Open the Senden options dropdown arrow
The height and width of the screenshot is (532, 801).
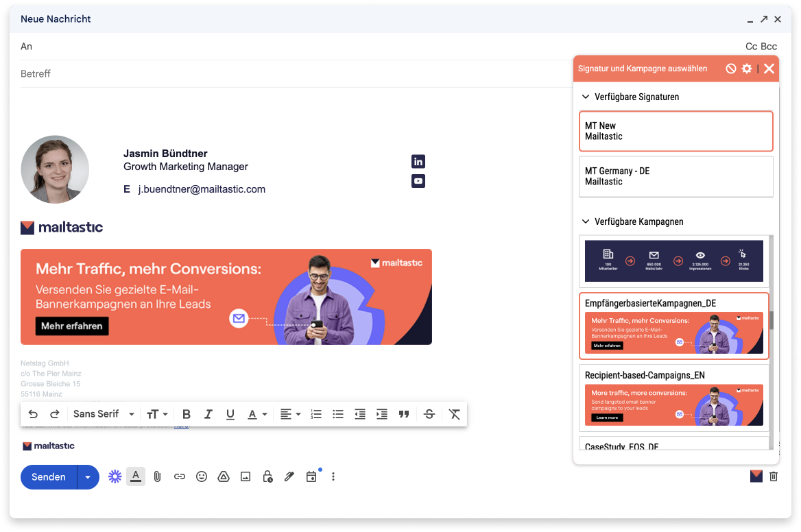pos(88,477)
